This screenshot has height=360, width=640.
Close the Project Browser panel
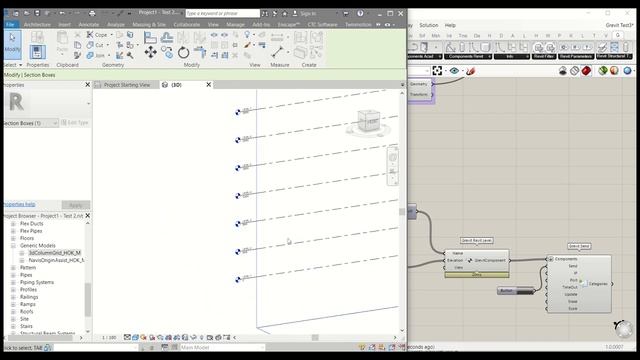(x=87, y=216)
